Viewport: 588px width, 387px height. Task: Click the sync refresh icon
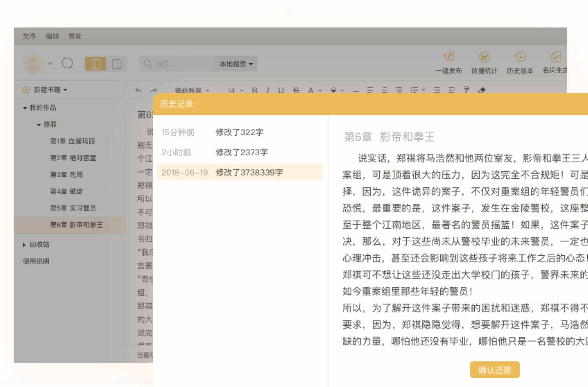[67, 63]
